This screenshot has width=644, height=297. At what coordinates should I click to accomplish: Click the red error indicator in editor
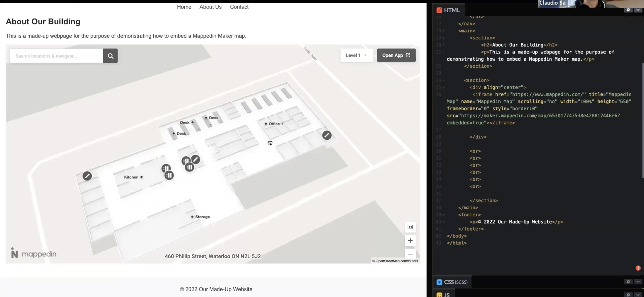(638, 268)
